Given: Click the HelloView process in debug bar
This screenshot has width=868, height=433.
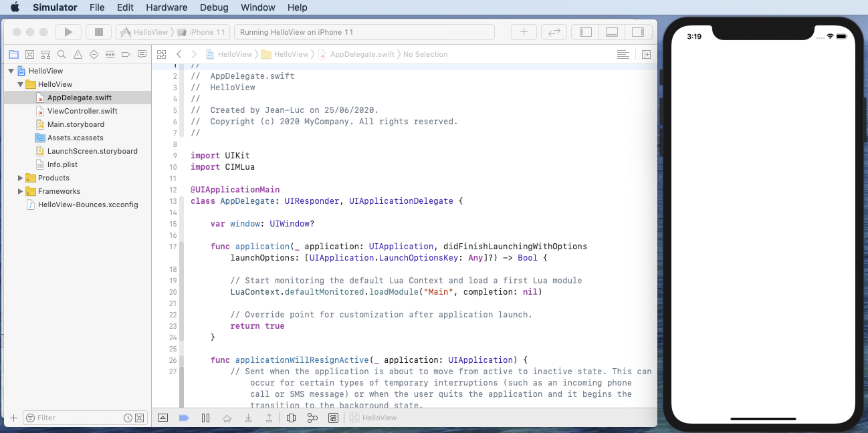Looking at the screenshot, I should tap(372, 418).
